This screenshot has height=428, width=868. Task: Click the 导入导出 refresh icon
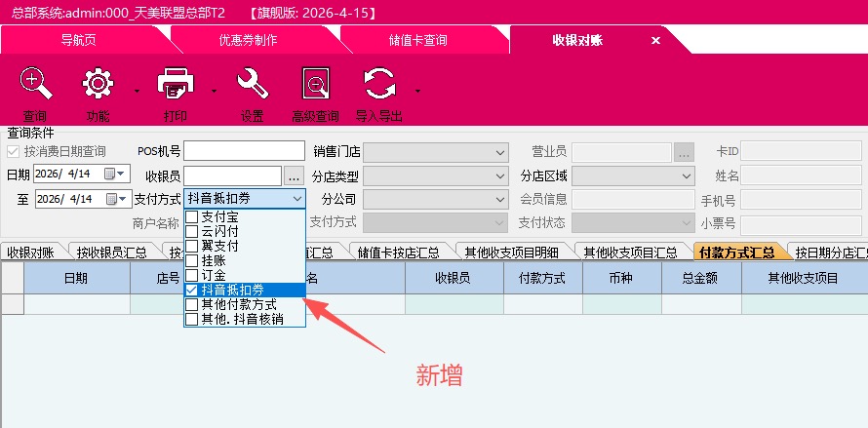[x=378, y=84]
